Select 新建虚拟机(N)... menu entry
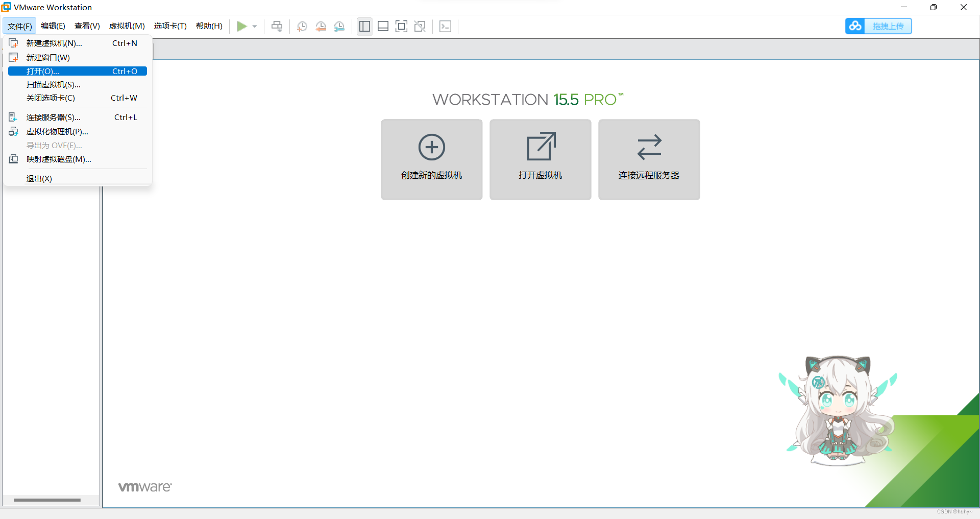The width and height of the screenshot is (980, 519). pos(78,43)
